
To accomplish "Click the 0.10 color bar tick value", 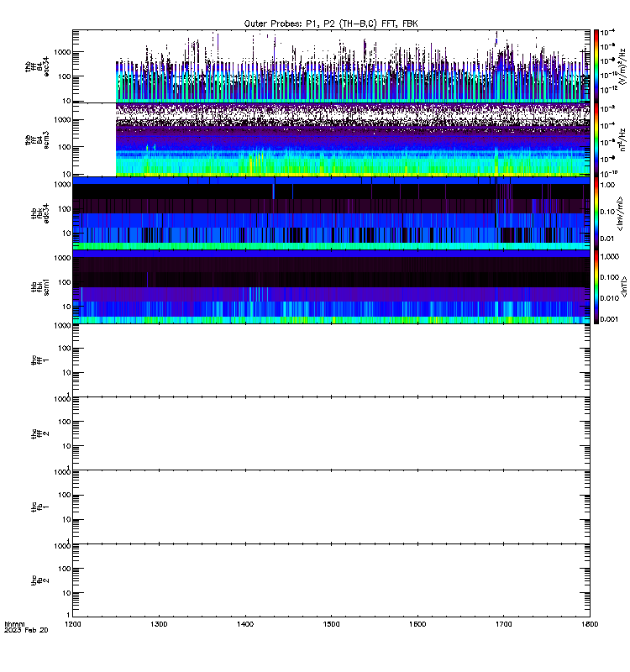I will pos(607,212).
